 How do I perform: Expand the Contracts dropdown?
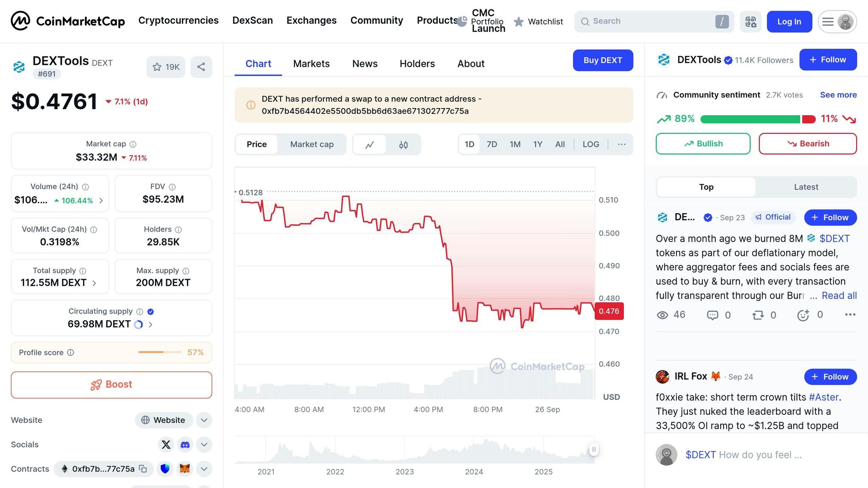[x=204, y=469]
